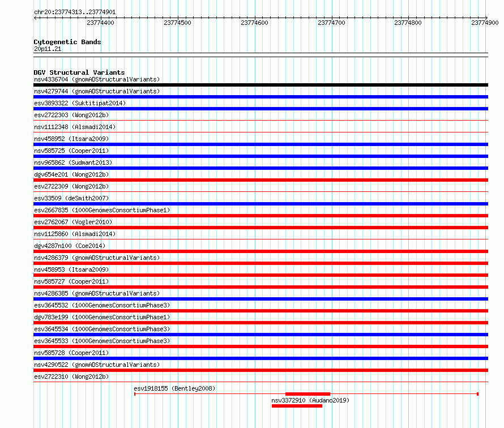Select nsv4290522 gnomADStructuralVariants label
The image size is (504, 428).
tap(97, 365)
